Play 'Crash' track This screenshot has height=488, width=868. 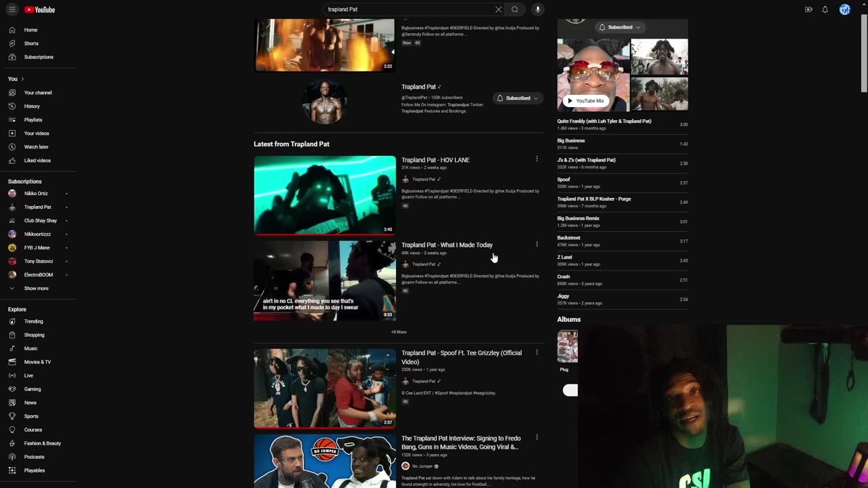click(623, 280)
